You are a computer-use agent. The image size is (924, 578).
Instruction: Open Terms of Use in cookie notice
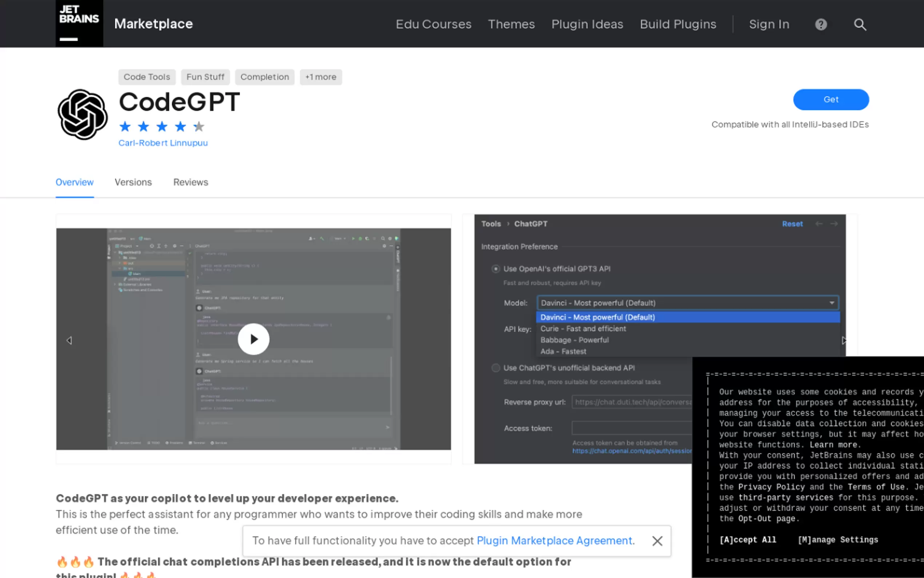pos(876,487)
